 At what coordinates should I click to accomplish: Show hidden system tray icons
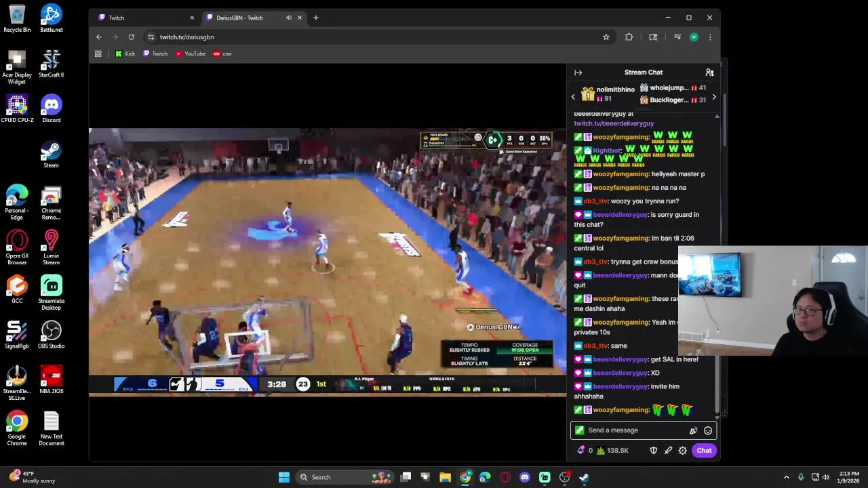787,477
